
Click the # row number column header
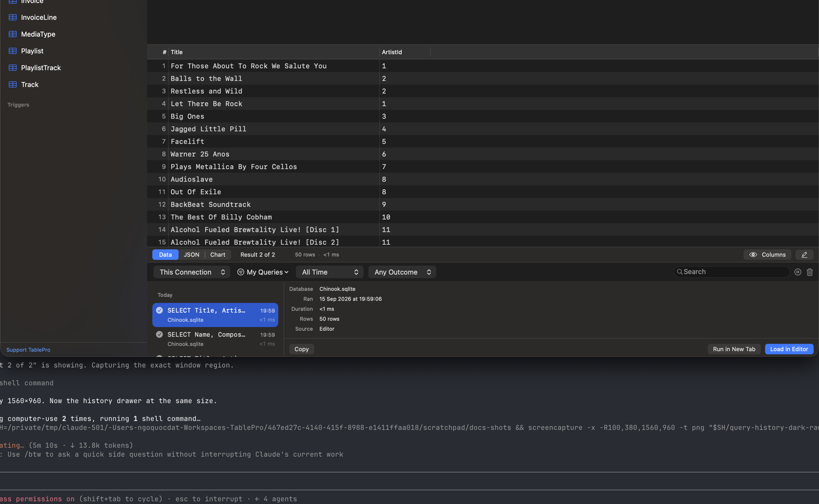point(164,52)
